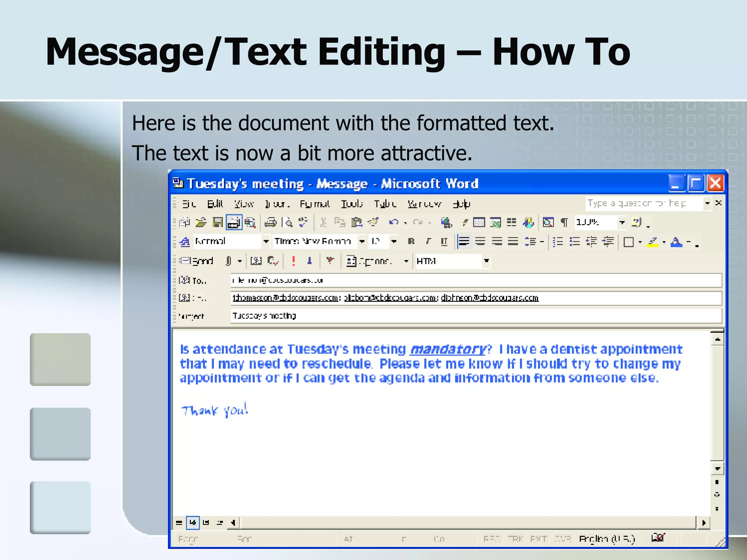Screen dimensions: 747x560
Task: Click the Options button
Action: [369, 261]
